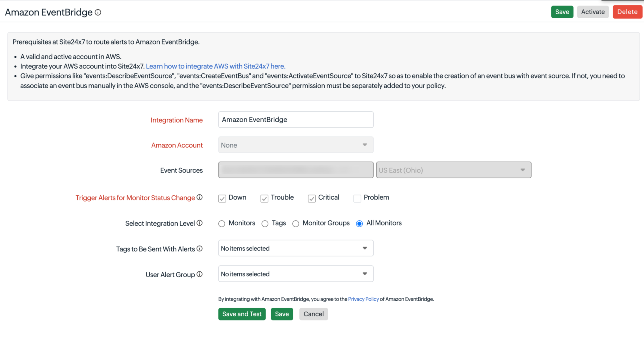Select the All Monitors radio option
This screenshot has height=354, width=644.
click(359, 223)
